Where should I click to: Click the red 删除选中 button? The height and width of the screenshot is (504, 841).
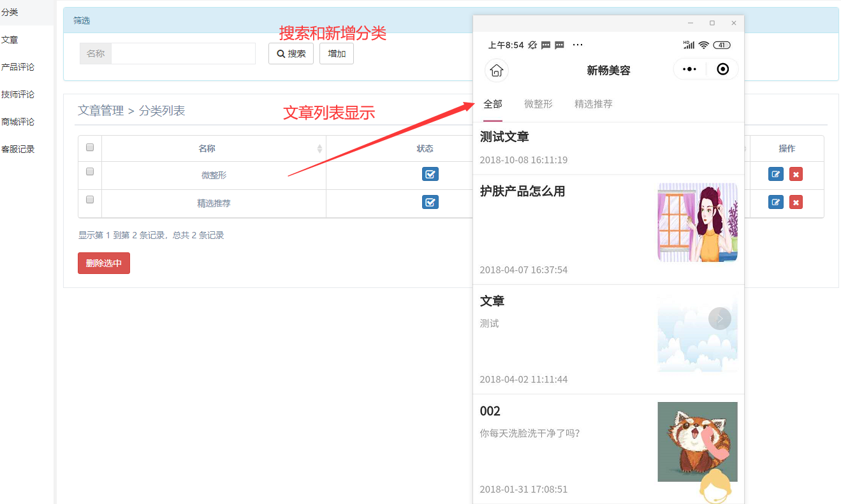click(104, 263)
